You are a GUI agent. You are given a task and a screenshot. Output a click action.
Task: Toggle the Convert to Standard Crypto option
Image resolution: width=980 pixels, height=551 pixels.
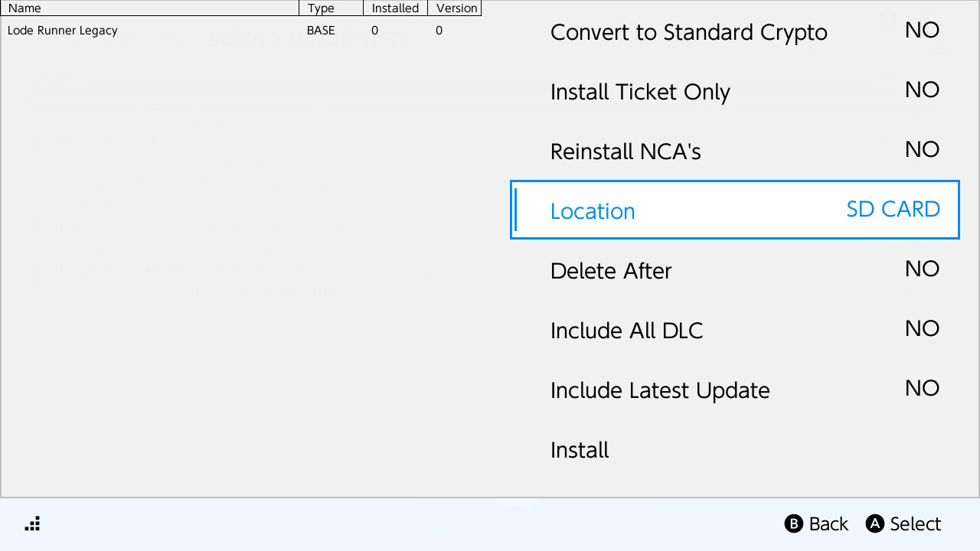[734, 32]
